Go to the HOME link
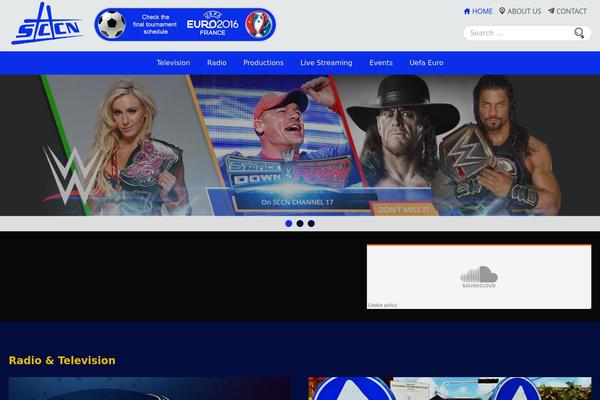The height and width of the screenshot is (400, 600). (x=482, y=11)
